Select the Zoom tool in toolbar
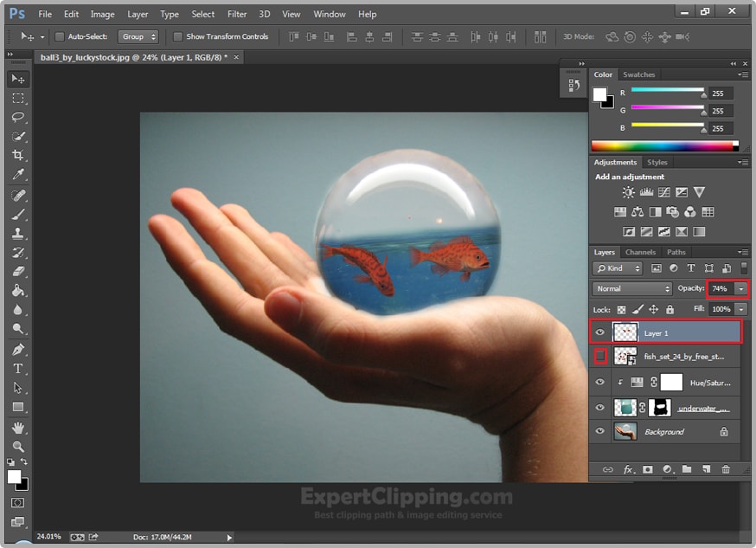The width and height of the screenshot is (756, 548). [18, 447]
